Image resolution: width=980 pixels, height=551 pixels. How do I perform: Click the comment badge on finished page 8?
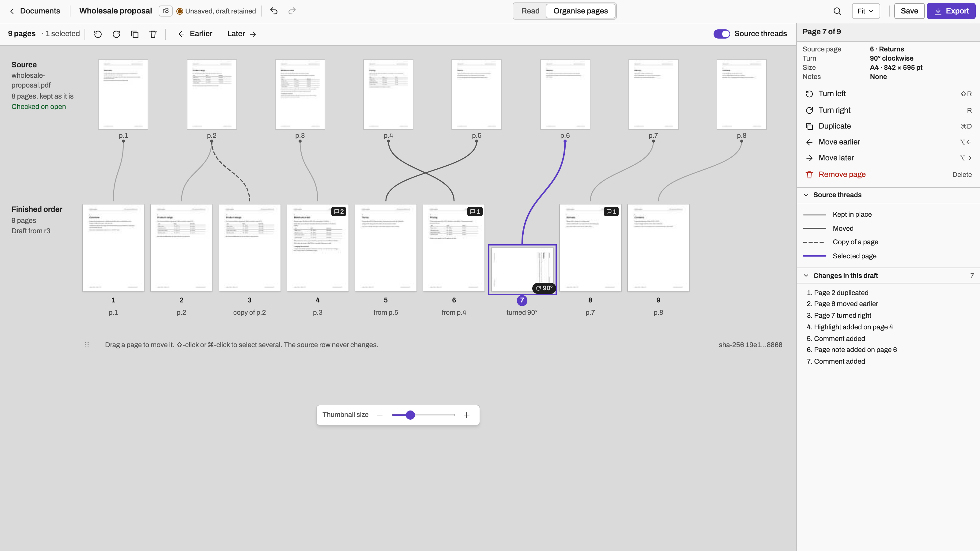tap(611, 212)
